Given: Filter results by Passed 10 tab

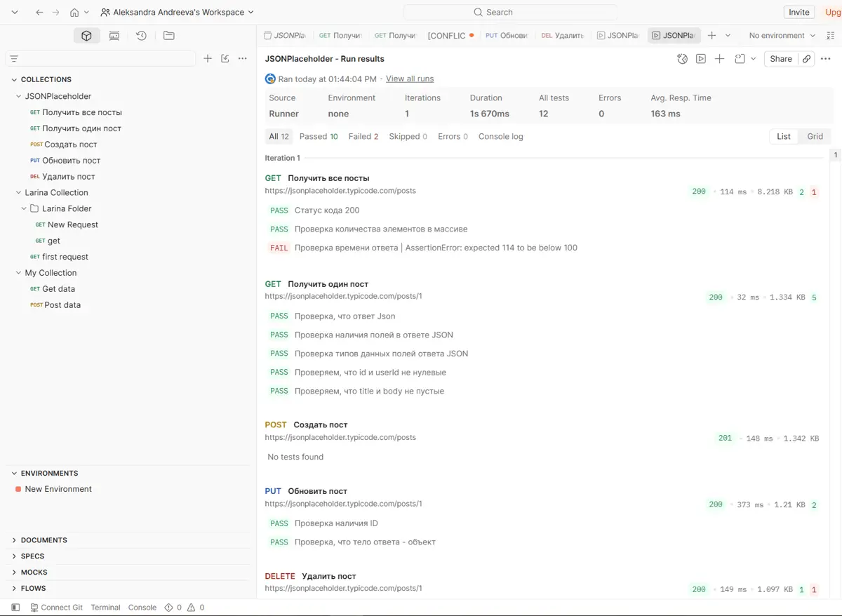Looking at the screenshot, I should tap(319, 137).
